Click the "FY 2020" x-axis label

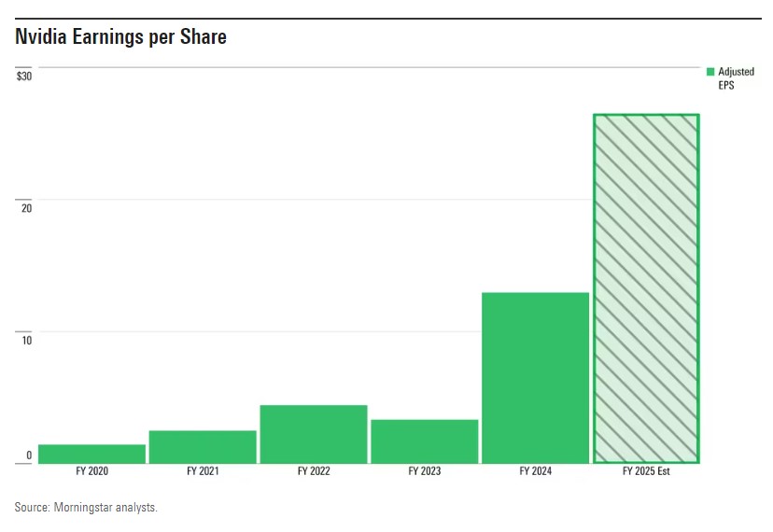[x=91, y=471]
